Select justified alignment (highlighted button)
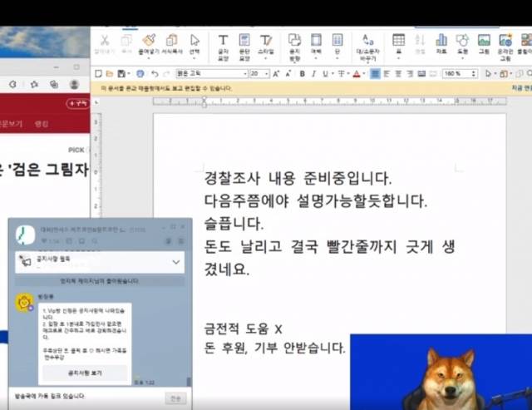532x410 pixels. pyautogui.click(x=375, y=73)
